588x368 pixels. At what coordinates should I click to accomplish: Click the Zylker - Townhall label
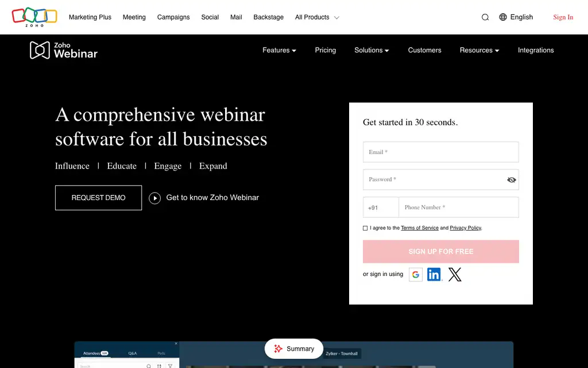pos(342,354)
